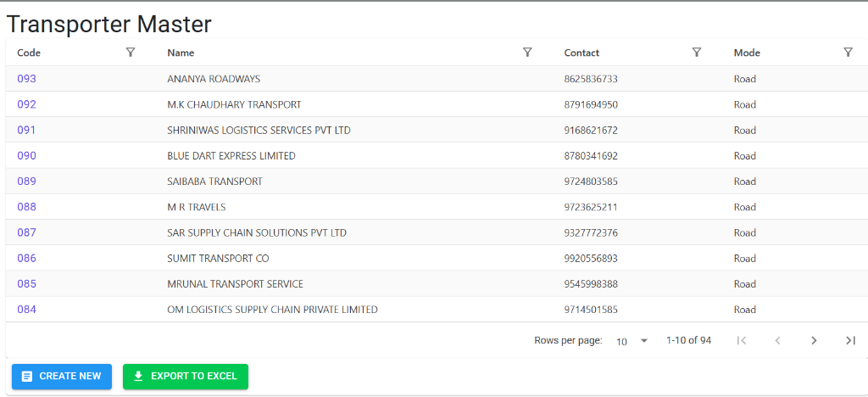The width and height of the screenshot is (868, 397).
Task: Open transporter code 090 link
Action: pos(26,155)
